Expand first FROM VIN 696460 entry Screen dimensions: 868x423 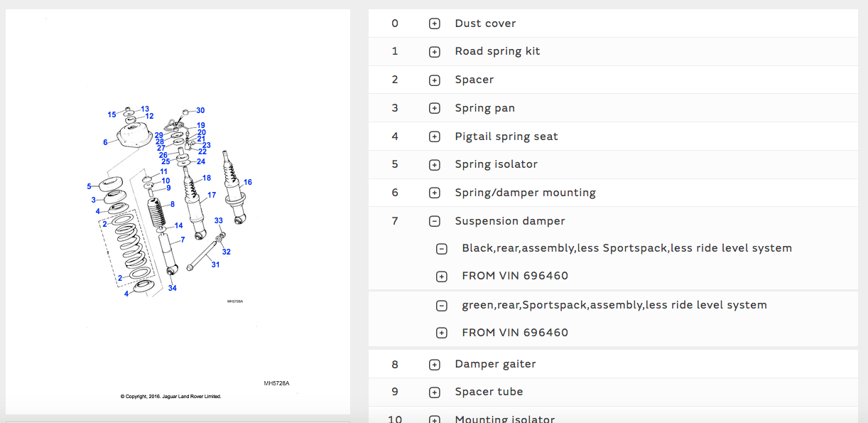click(x=442, y=276)
